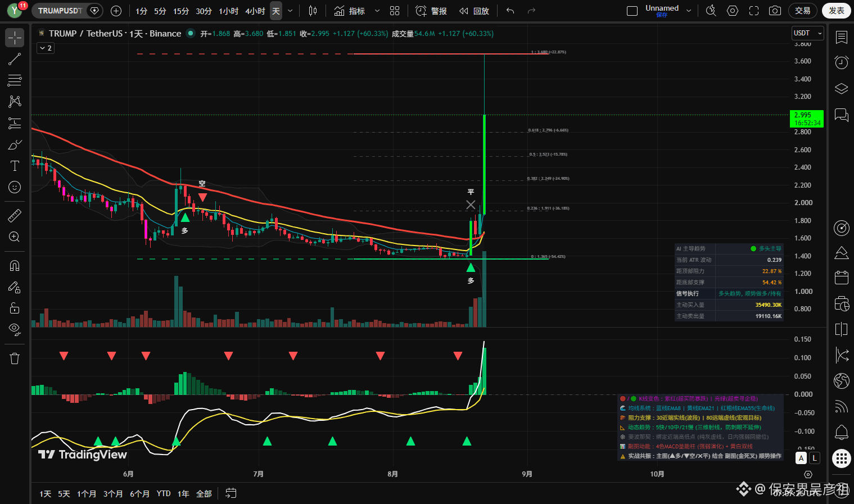Viewport: 854px width, 504px height.
Task: Set date range to YTD
Action: [x=164, y=493]
